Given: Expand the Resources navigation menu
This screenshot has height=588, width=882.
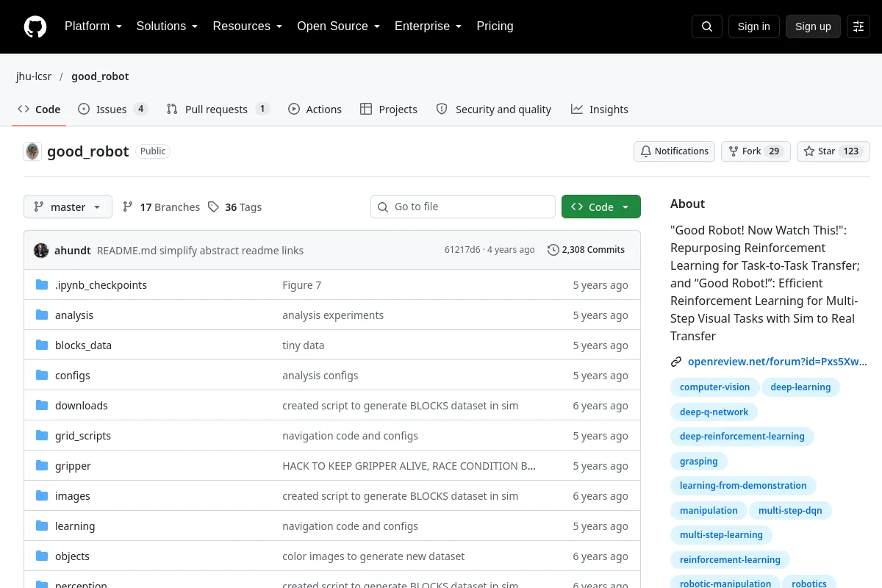Looking at the screenshot, I should [x=248, y=26].
